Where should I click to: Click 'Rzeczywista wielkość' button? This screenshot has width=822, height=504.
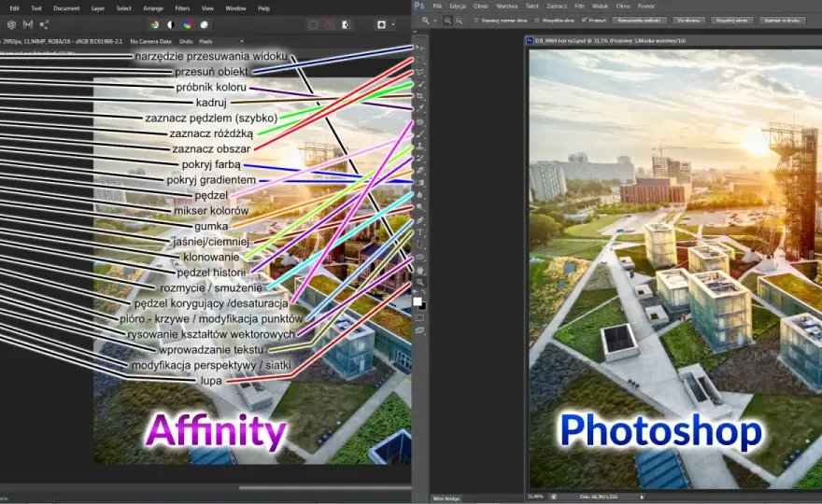[639, 21]
